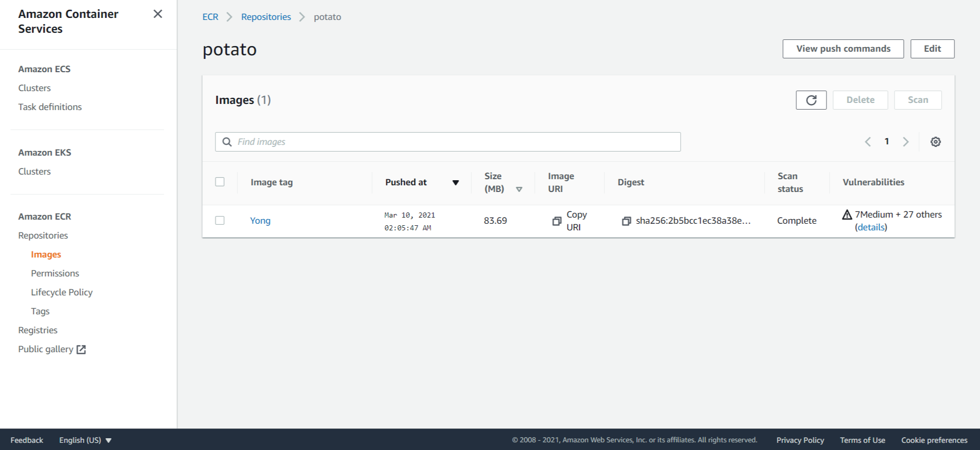Open English (US) language dropdown
Image resolution: width=980 pixels, height=450 pixels.
pyautogui.click(x=85, y=440)
